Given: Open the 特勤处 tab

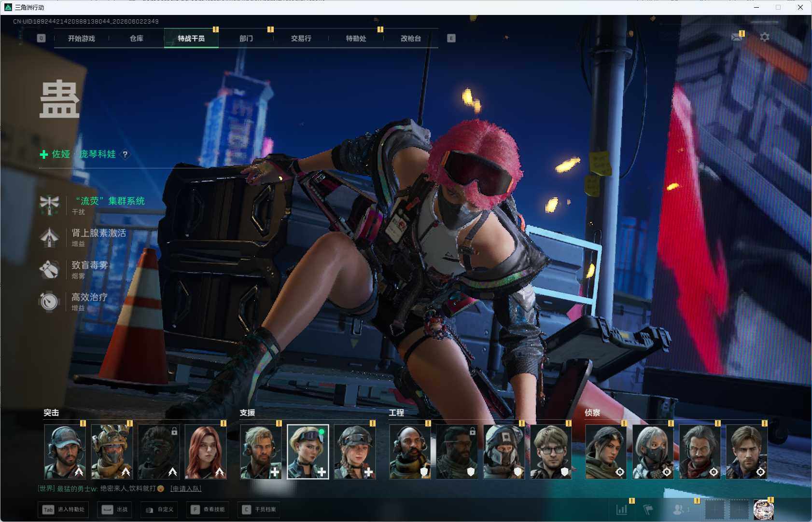Looking at the screenshot, I should (356, 39).
